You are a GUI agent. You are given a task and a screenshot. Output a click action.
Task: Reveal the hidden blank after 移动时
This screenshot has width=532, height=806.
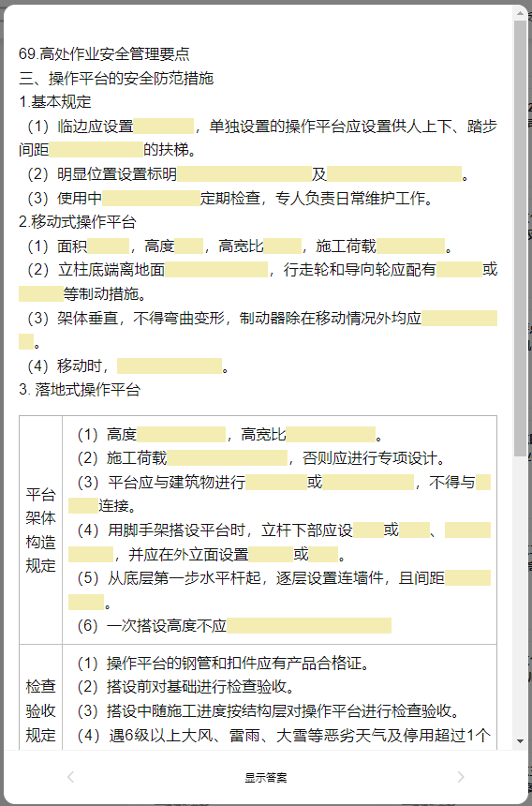click(170, 366)
